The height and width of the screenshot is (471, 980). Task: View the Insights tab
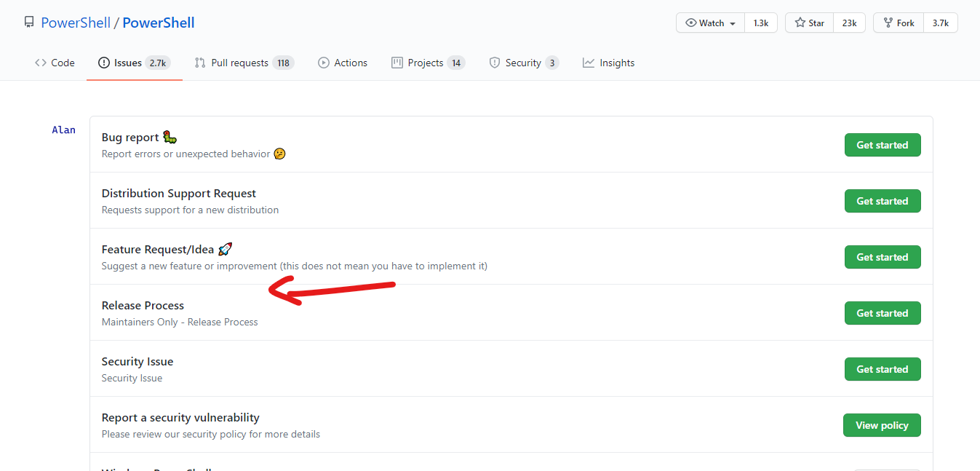click(x=608, y=63)
